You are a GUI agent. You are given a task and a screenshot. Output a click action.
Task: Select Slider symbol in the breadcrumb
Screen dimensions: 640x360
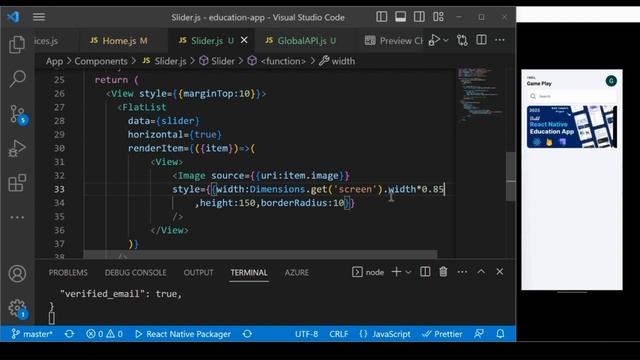click(x=217, y=61)
